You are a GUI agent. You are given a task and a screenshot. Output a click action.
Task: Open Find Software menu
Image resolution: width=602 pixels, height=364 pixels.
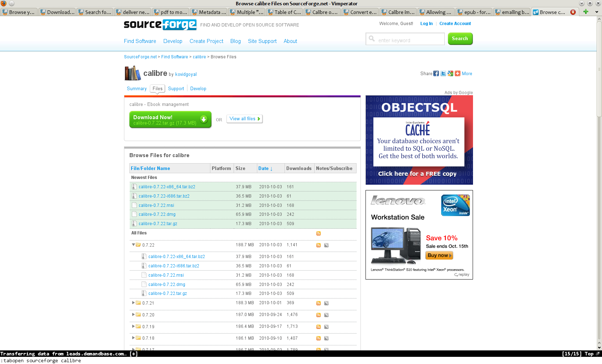140,41
